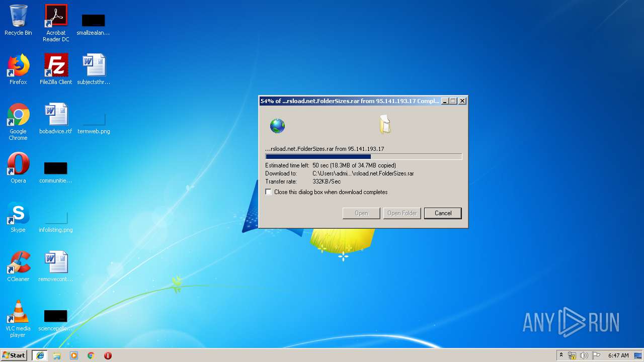Image resolution: width=644 pixels, height=362 pixels.
Task: Click the download path text rsload.net.FolderSizes.rar
Action: pyautogui.click(x=363, y=173)
